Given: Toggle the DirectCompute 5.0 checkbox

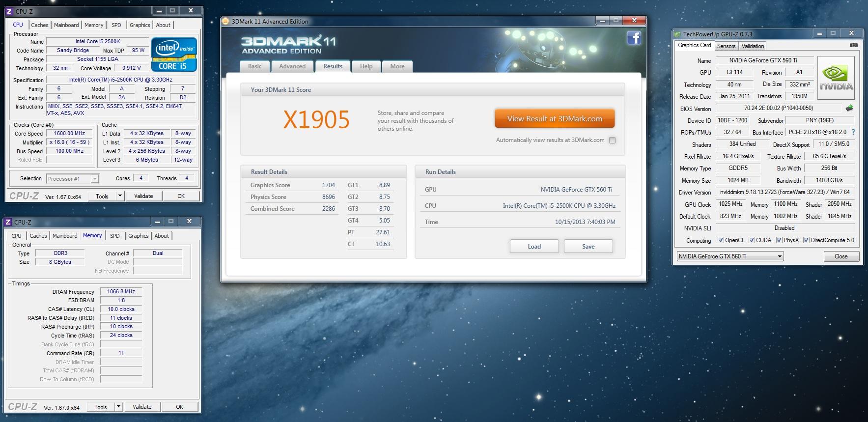Looking at the screenshot, I should point(806,240).
